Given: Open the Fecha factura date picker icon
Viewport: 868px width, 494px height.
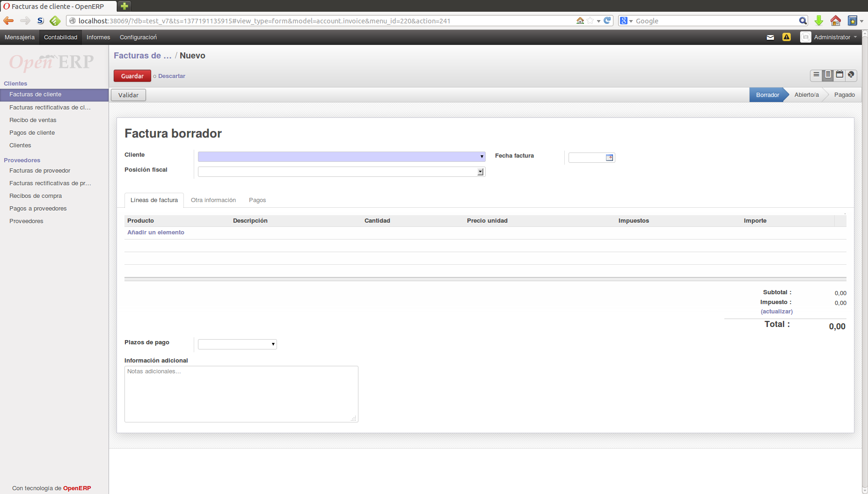Looking at the screenshot, I should 609,158.
